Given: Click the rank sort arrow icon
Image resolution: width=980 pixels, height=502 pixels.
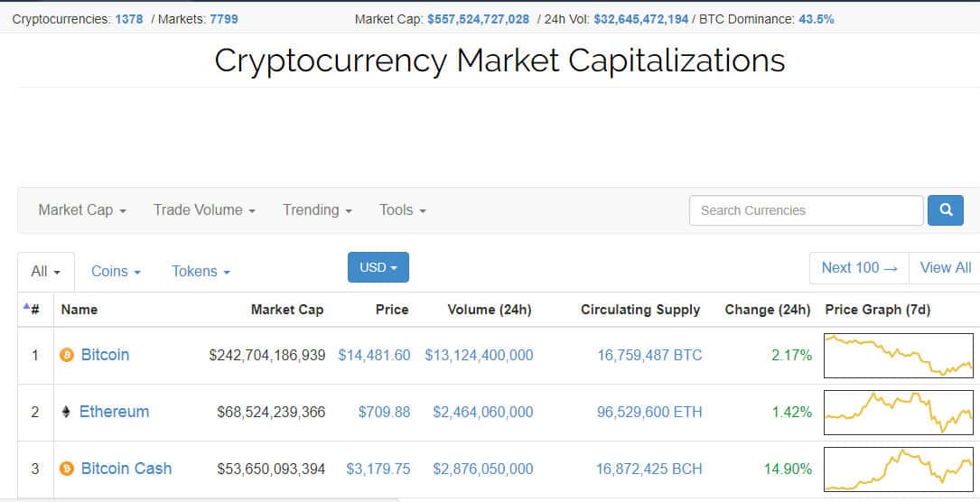Looking at the screenshot, I should point(26,306).
